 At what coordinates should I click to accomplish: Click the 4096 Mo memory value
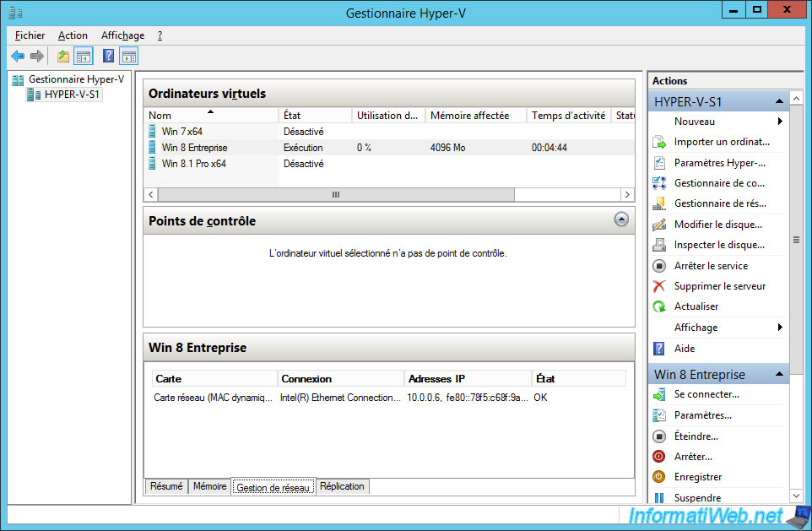(447, 148)
